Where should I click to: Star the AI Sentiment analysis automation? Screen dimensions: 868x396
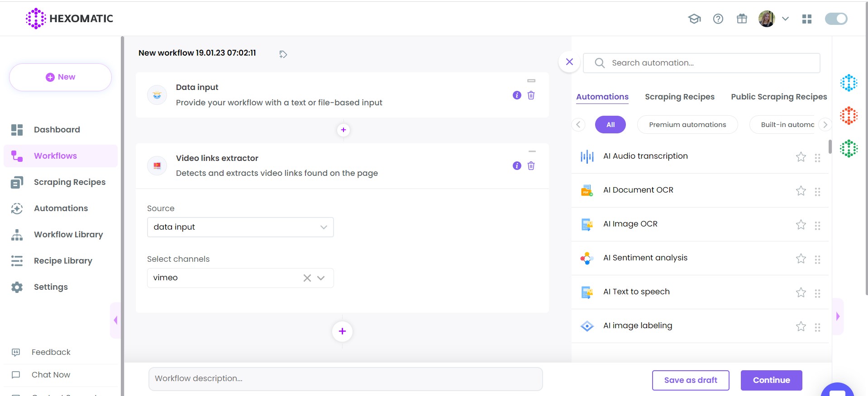(801, 259)
